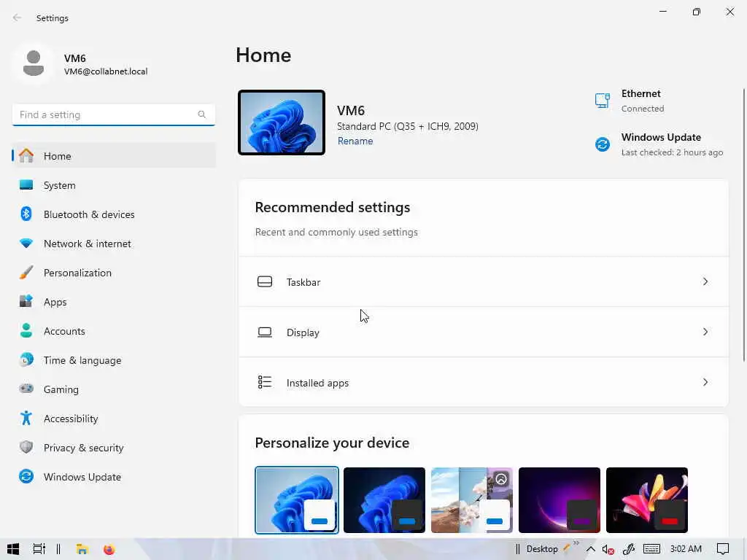Click the System monitor icon
747x560 pixels.
(x=26, y=184)
